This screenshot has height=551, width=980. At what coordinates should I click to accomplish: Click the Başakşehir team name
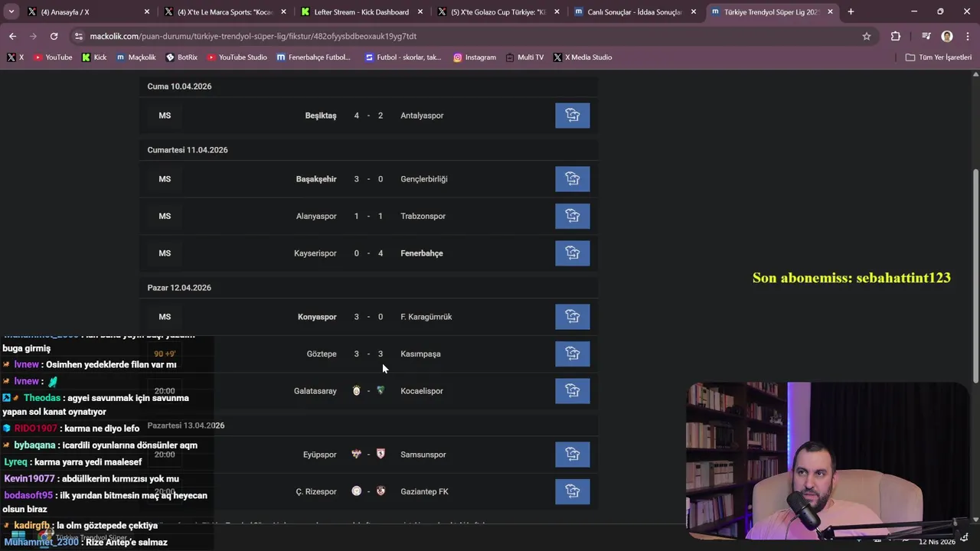tap(316, 179)
